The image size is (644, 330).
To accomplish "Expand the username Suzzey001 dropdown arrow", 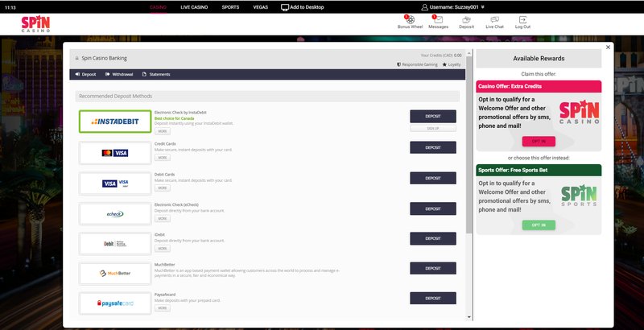I will [x=482, y=7].
